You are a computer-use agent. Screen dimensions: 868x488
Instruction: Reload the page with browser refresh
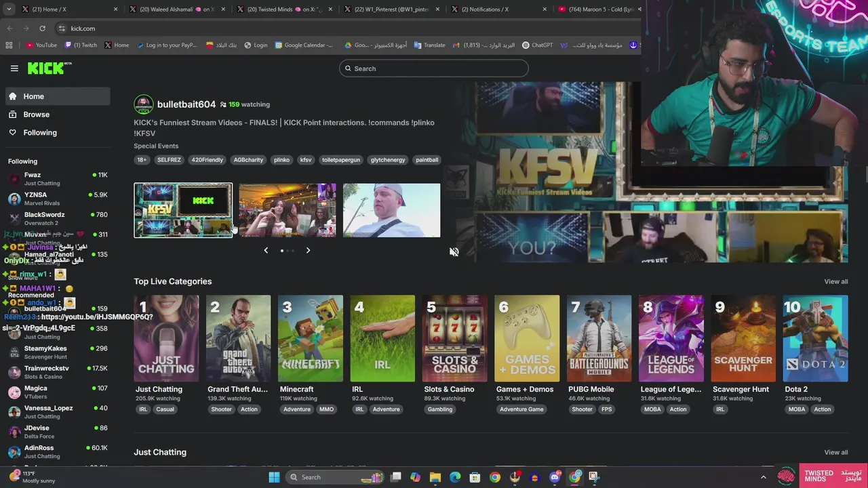point(42,28)
